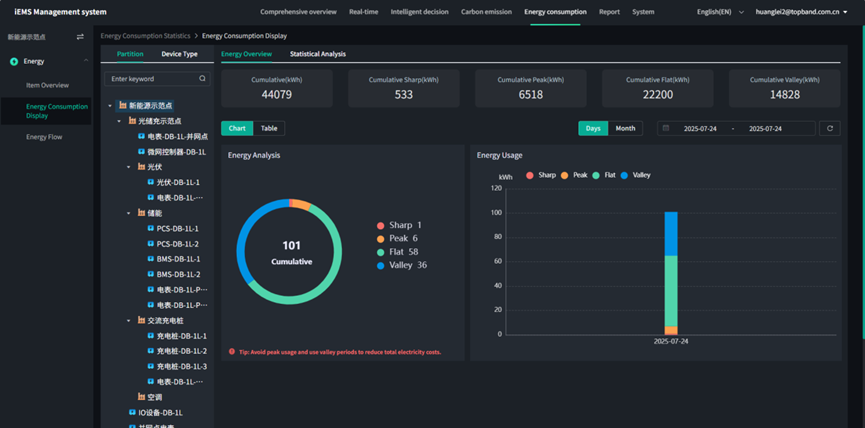This screenshot has height=428, width=865.
Task: Click the device icon of PCS-DB-1L-1
Action: click(151, 228)
